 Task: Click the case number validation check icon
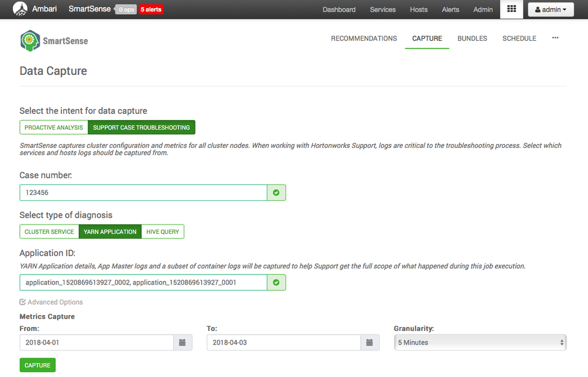(x=277, y=193)
